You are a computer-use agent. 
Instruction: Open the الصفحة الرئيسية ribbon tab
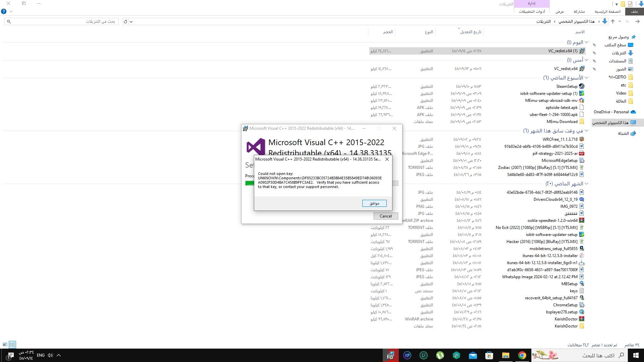(x=607, y=12)
